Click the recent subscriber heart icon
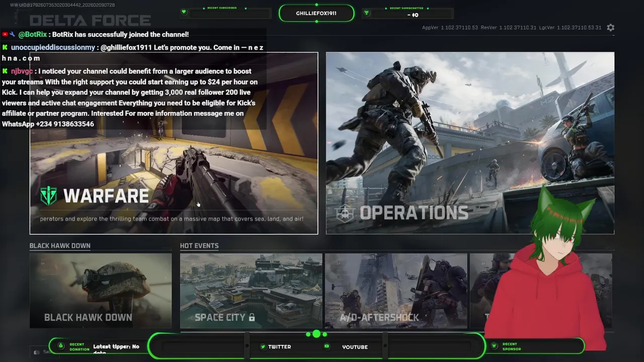Image resolution: width=644 pixels, height=362 pixels. click(x=184, y=12)
